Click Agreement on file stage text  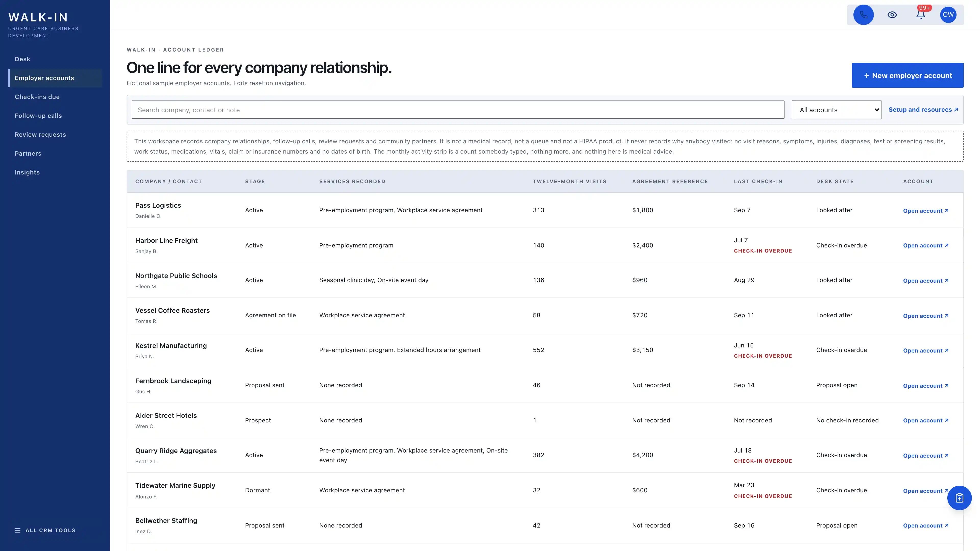coord(270,315)
